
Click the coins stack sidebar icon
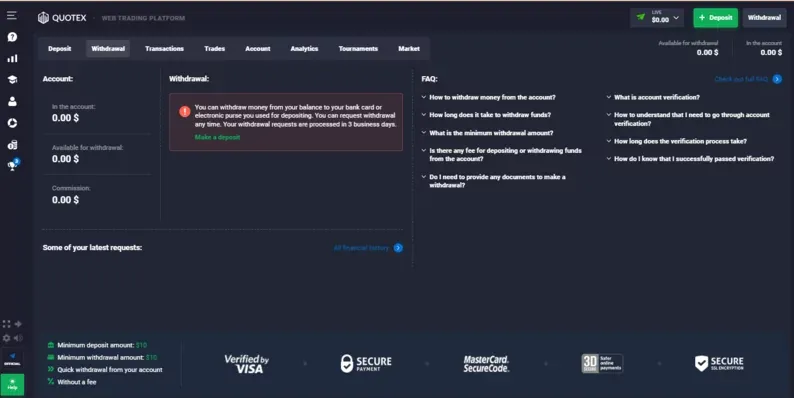coord(12,145)
